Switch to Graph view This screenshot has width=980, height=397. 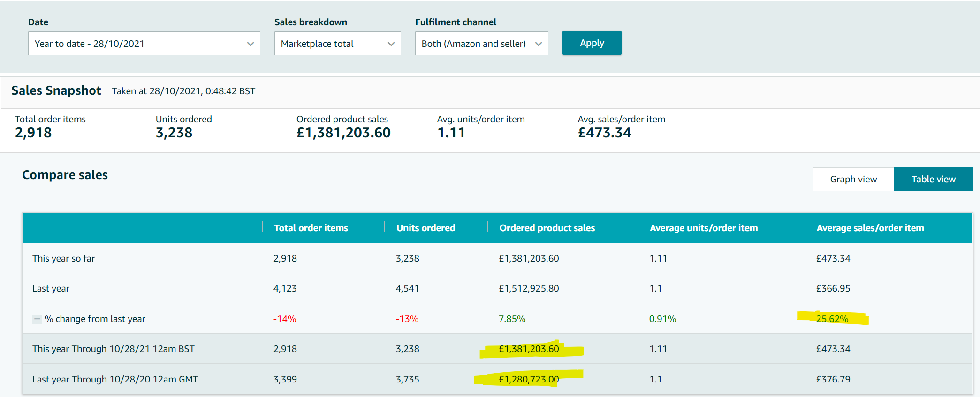853,179
